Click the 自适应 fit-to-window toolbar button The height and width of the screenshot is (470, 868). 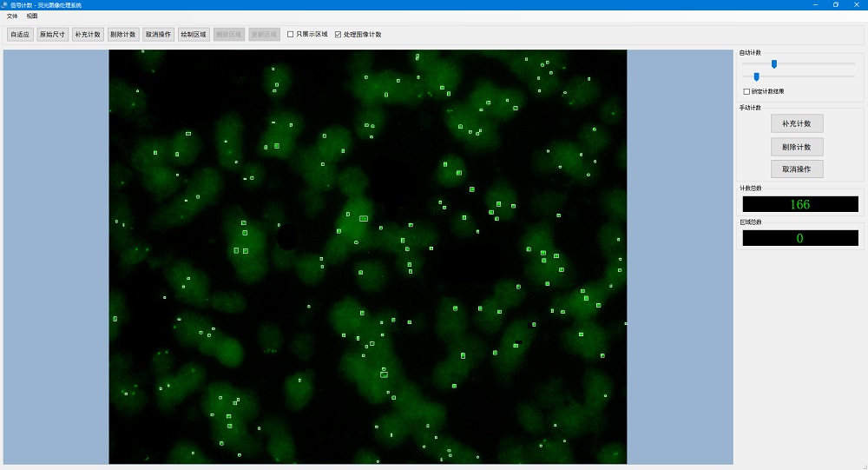19,35
